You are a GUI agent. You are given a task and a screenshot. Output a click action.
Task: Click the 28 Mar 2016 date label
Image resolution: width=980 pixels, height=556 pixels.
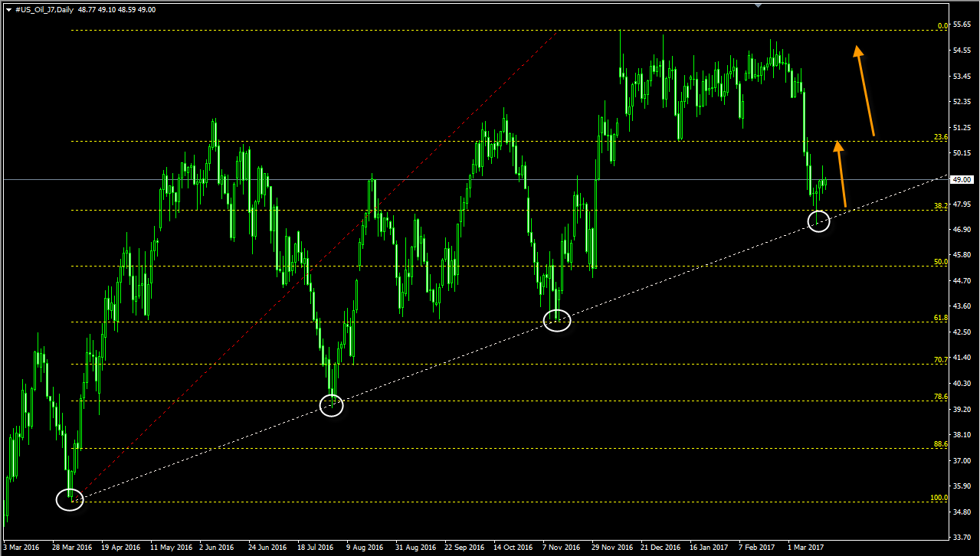point(71,548)
